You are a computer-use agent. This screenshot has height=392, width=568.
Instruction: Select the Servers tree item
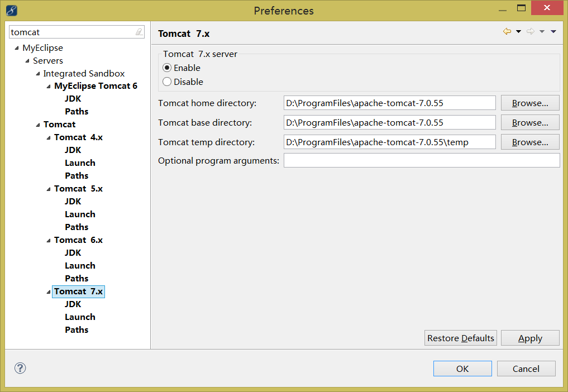pyautogui.click(x=48, y=60)
